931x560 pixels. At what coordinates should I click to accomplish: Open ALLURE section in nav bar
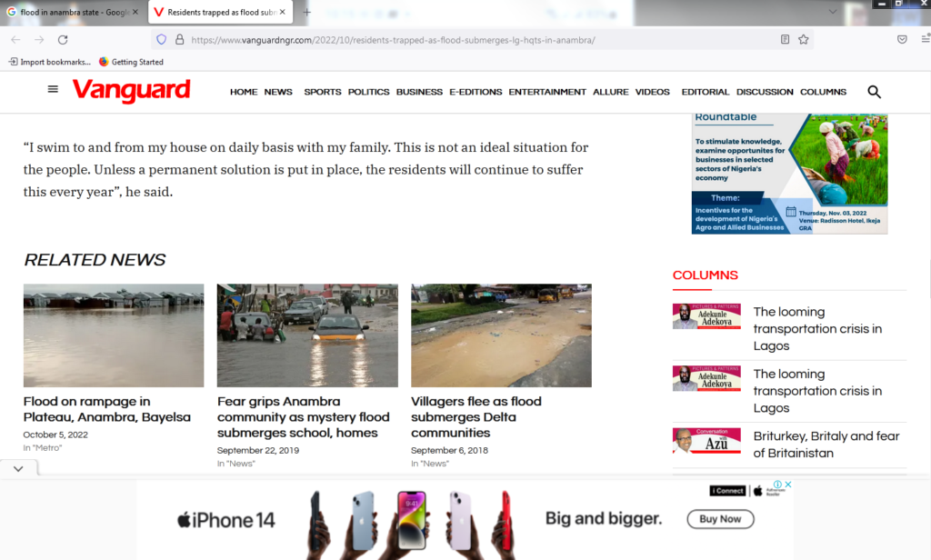[610, 92]
